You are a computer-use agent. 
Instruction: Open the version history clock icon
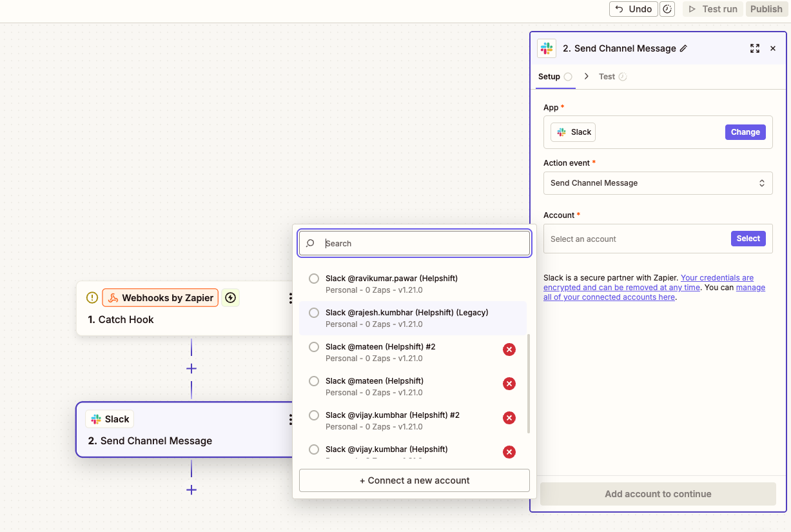tap(668, 9)
